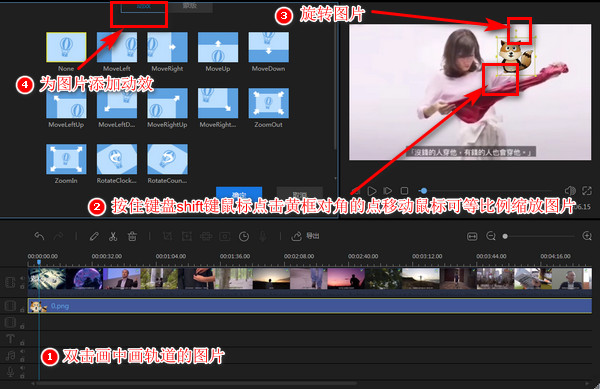Click the zoom-out magnifier on timeline
The image size is (600, 389).
pos(491,236)
